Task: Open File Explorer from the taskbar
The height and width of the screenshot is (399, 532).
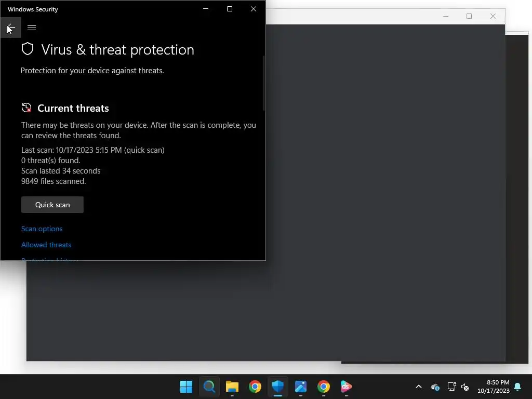Action: coord(232,387)
